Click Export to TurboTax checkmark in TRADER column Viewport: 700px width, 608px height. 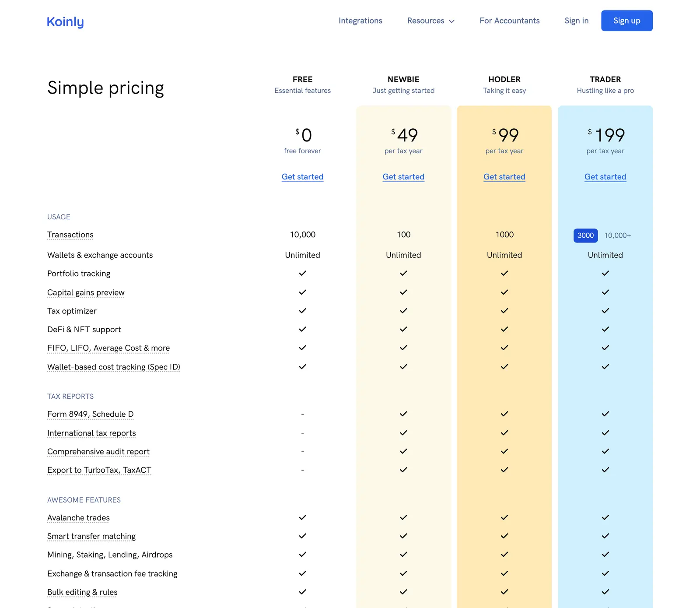point(605,470)
